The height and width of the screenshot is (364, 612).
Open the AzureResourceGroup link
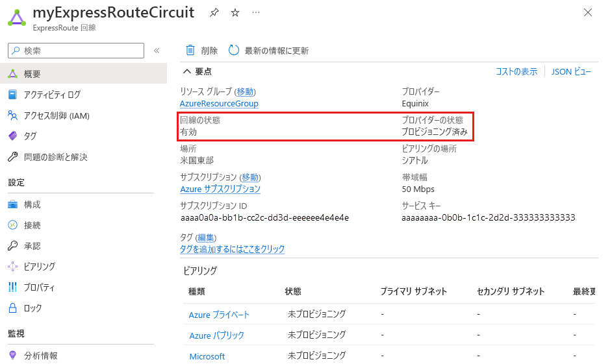click(x=219, y=104)
